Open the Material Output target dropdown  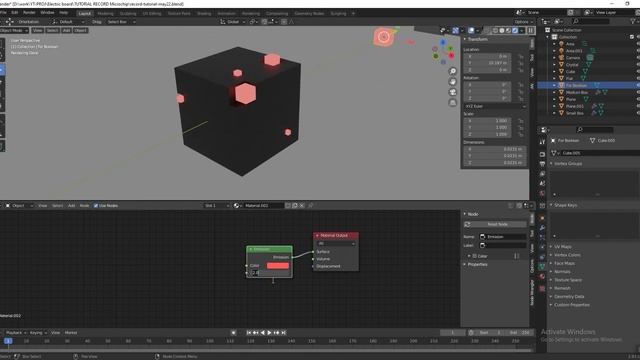click(x=336, y=244)
